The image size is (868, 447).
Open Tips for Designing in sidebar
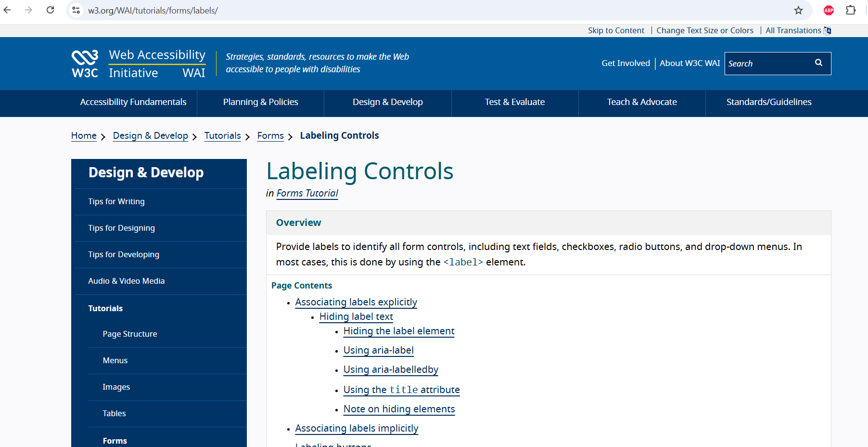point(122,228)
